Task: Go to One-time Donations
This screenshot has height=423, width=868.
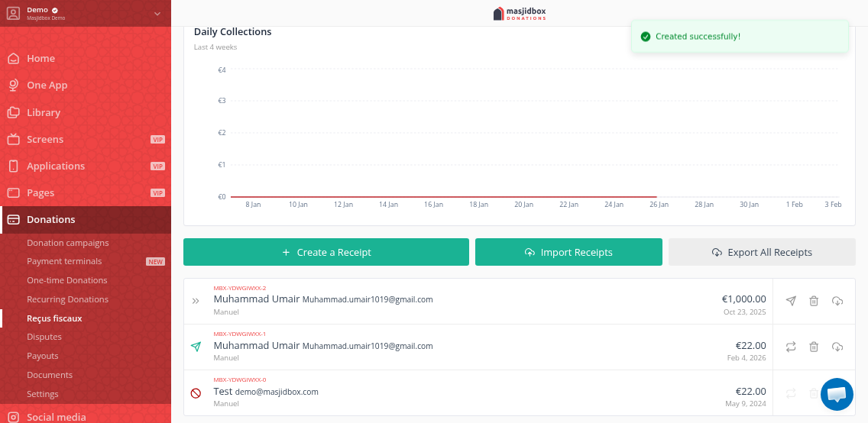Action: pos(67,280)
